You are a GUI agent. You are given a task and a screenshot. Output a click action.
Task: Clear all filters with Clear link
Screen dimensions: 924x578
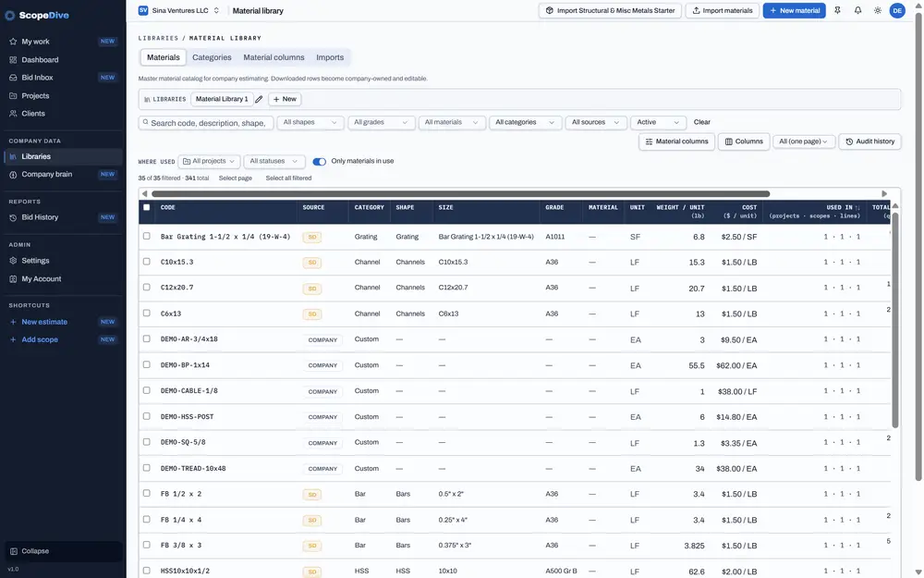pyautogui.click(x=702, y=122)
